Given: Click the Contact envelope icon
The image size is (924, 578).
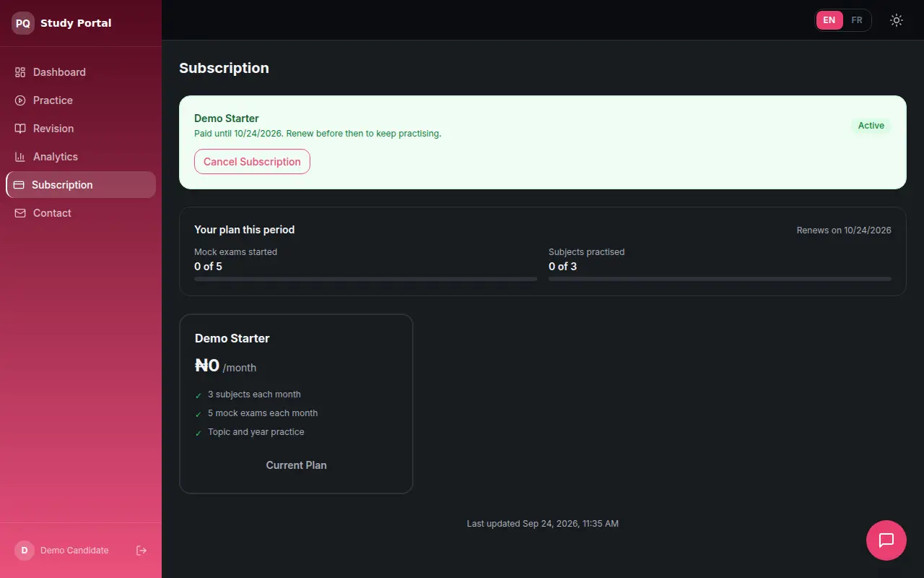Looking at the screenshot, I should point(20,213).
